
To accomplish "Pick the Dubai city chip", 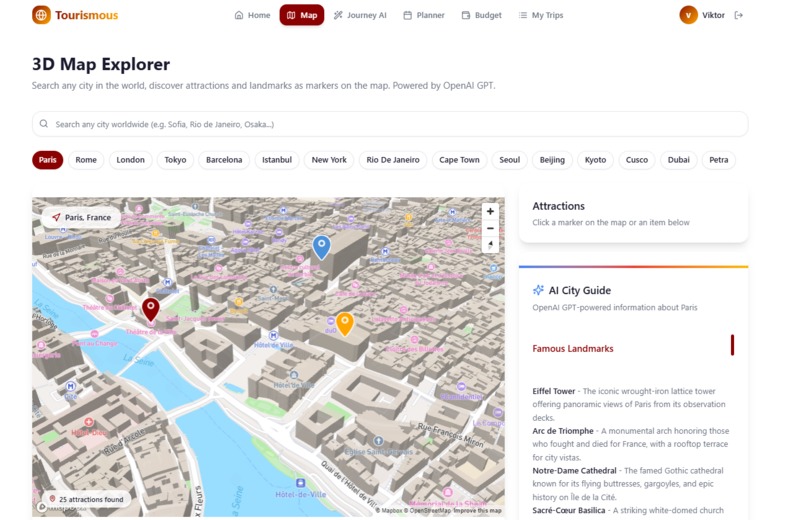I will tap(679, 160).
